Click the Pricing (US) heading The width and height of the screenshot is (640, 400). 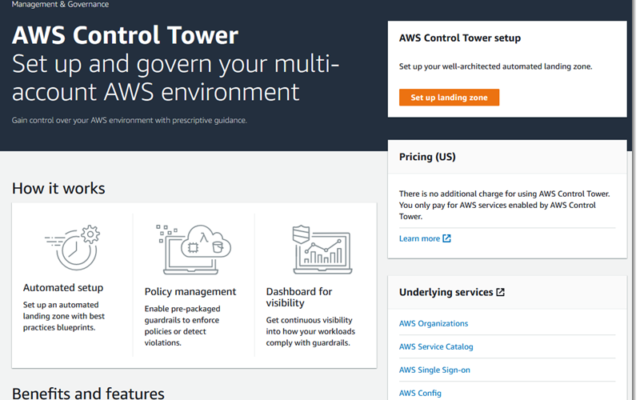click(427, 157)
